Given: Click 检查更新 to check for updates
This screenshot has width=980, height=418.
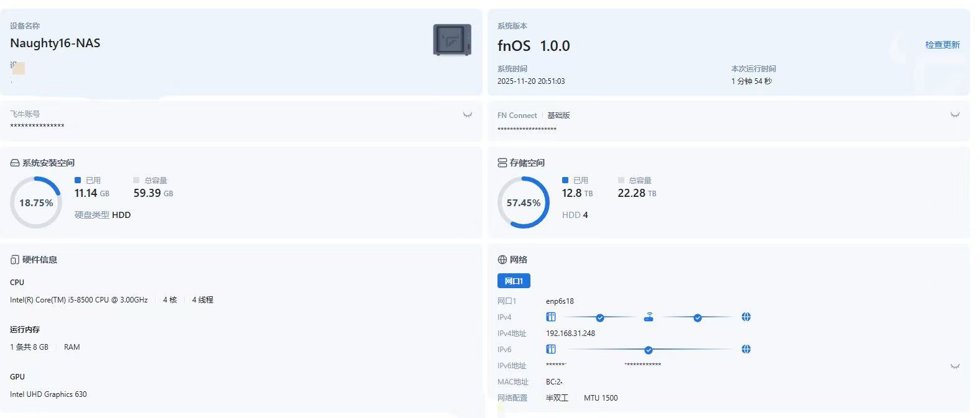Looking at the screenshot, I should click(943, 45).
